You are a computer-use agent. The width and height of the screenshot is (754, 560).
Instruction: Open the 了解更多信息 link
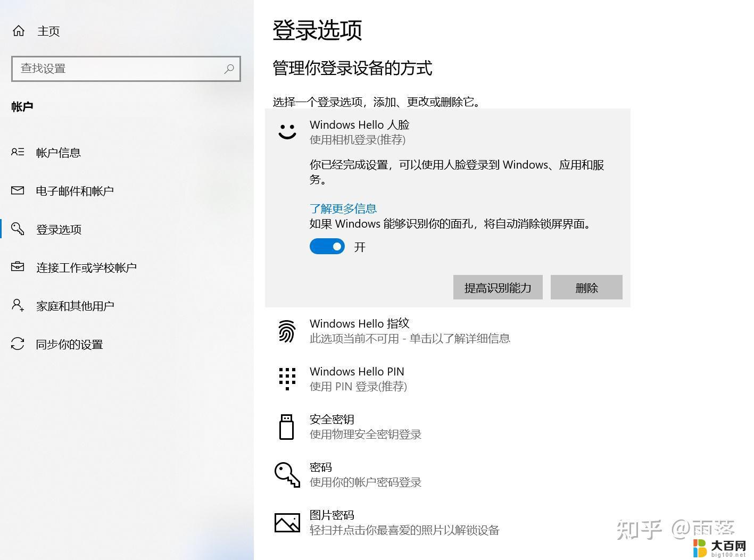pos(343,208)
